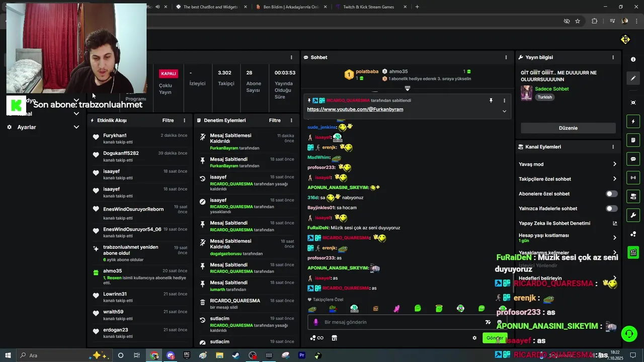Toggle the lightning activity feed panel icon
Image resolution: width=644 pixels, height=362 pixels.
(633, 122)
